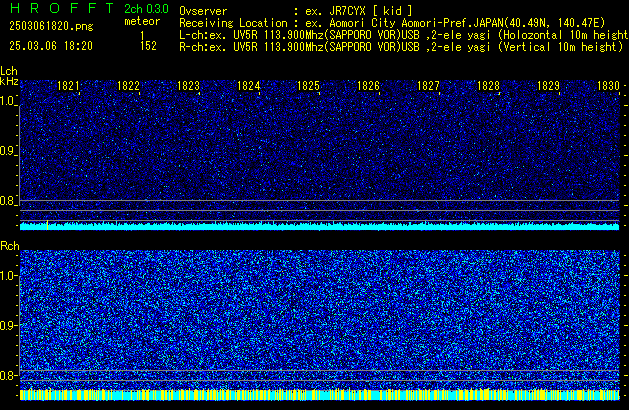Click the Lch 1.0 kHz axis label
Viewport: 629px width, 410px height.
pyautogui.click(x=8, y=101)
